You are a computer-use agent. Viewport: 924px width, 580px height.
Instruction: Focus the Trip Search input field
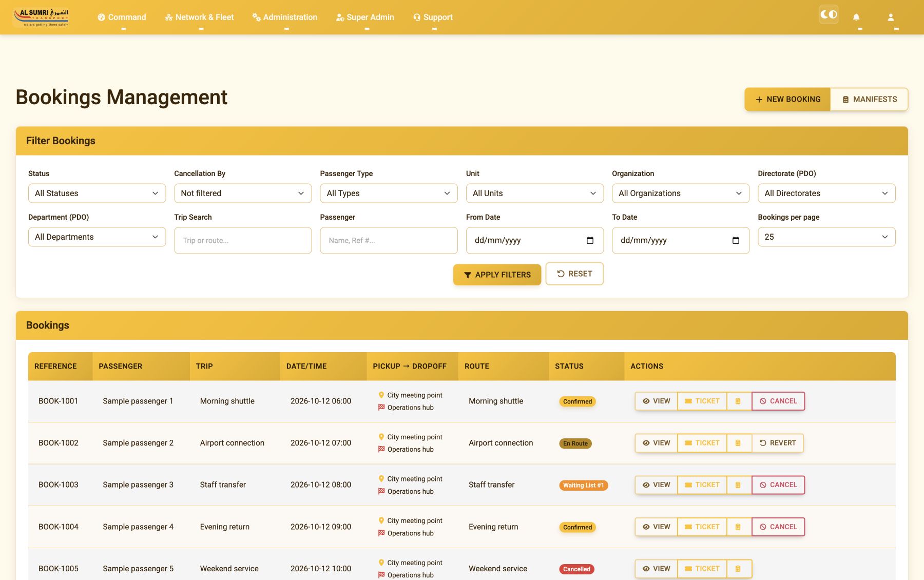(x=243, y=240)
